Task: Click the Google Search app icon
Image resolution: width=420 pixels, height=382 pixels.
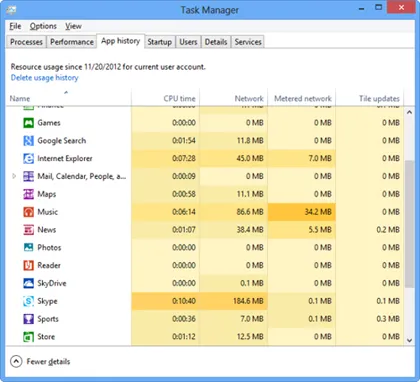Action: point(28,141)
